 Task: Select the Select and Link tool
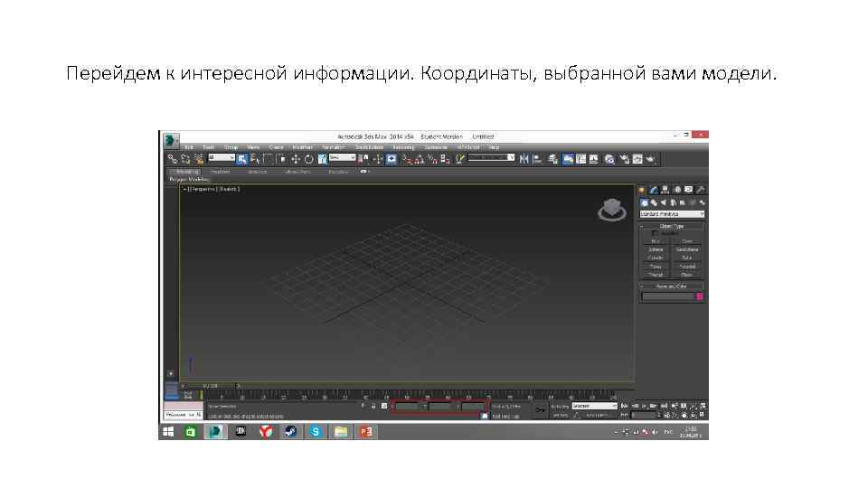coord(172,159)
